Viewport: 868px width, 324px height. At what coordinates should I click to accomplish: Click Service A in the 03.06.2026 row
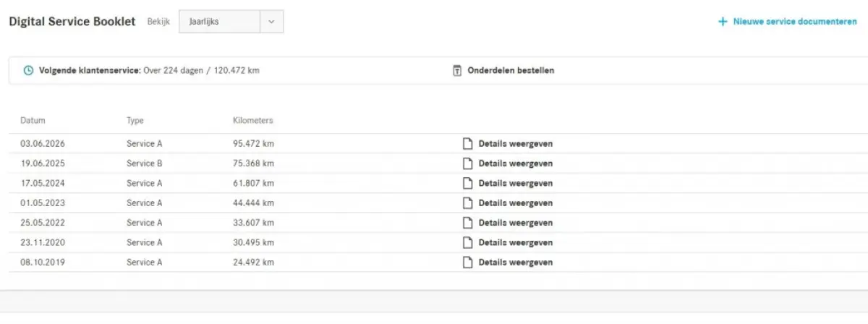145,144
